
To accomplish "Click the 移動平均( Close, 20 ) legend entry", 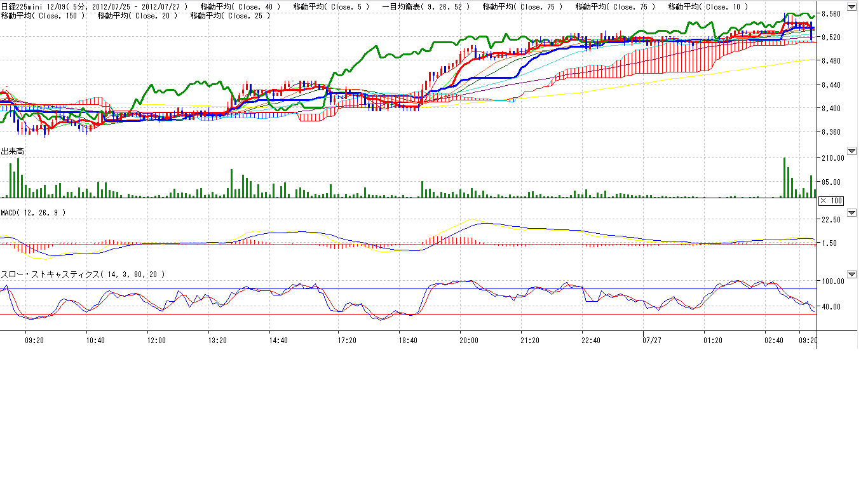I will 138,15.
